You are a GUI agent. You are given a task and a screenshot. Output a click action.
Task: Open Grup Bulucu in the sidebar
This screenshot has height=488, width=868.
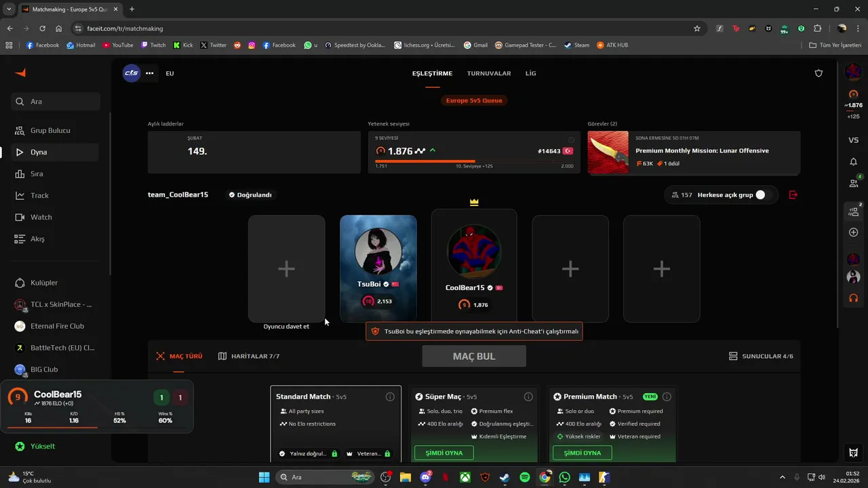click(56, 130)
